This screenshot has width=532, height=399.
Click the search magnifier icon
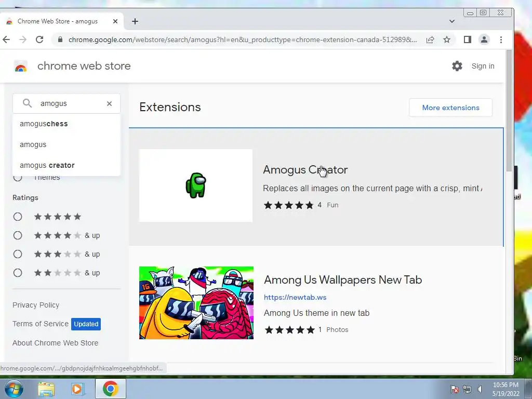tap(27, 103)
